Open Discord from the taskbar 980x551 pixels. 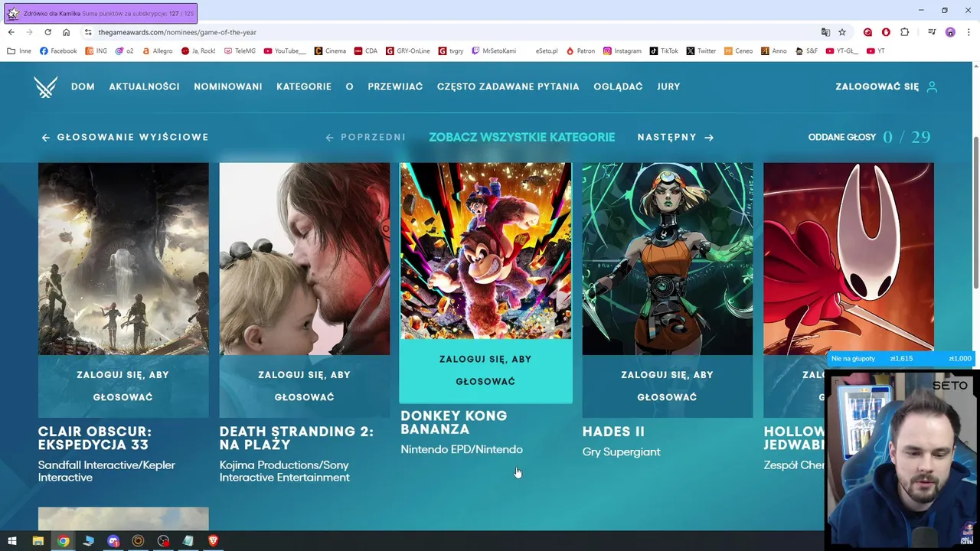[x=113, y=541]
